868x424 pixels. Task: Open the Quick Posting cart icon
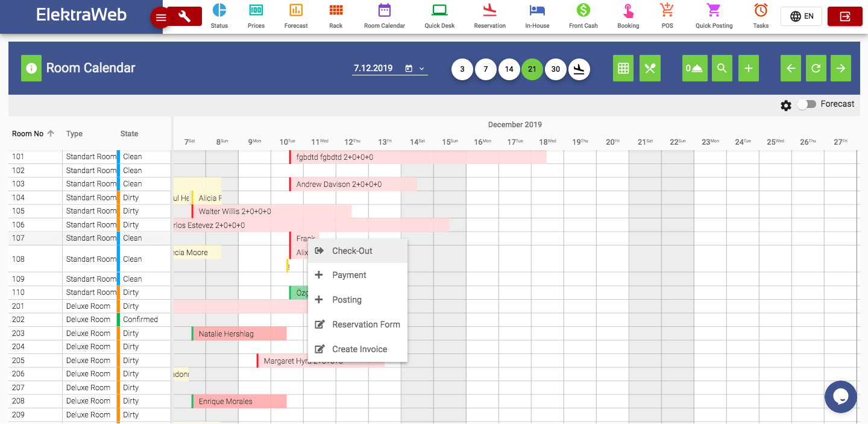click(x=714, y=10)
